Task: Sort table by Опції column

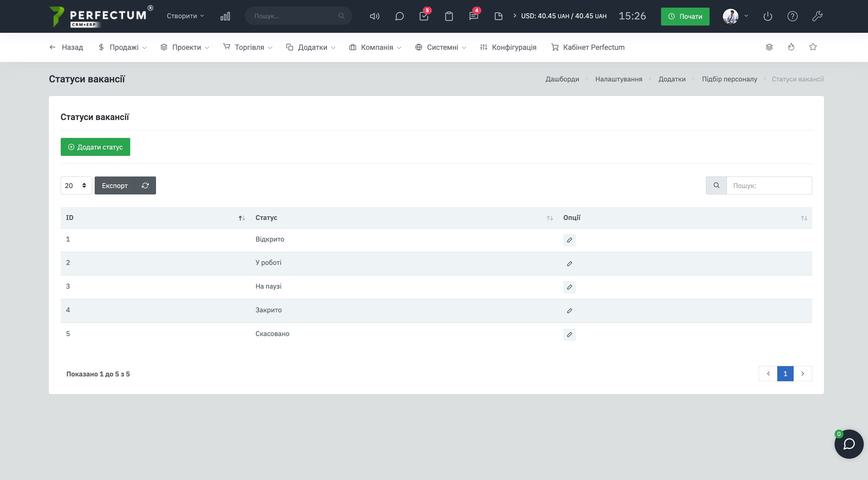Action: (x=685, y=218)
